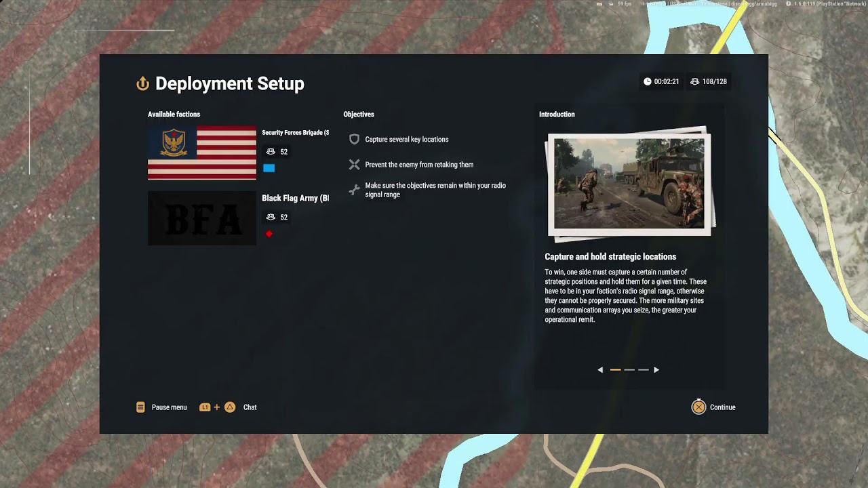Click the blue faction color square
Screen dimensions: 868x488
(x=269, y=168)
